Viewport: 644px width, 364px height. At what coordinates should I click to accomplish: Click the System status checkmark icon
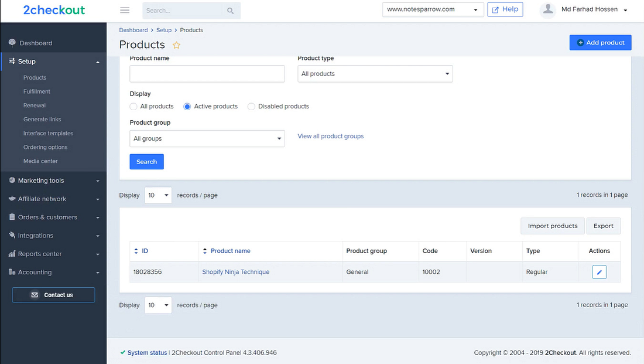point(122,352)
